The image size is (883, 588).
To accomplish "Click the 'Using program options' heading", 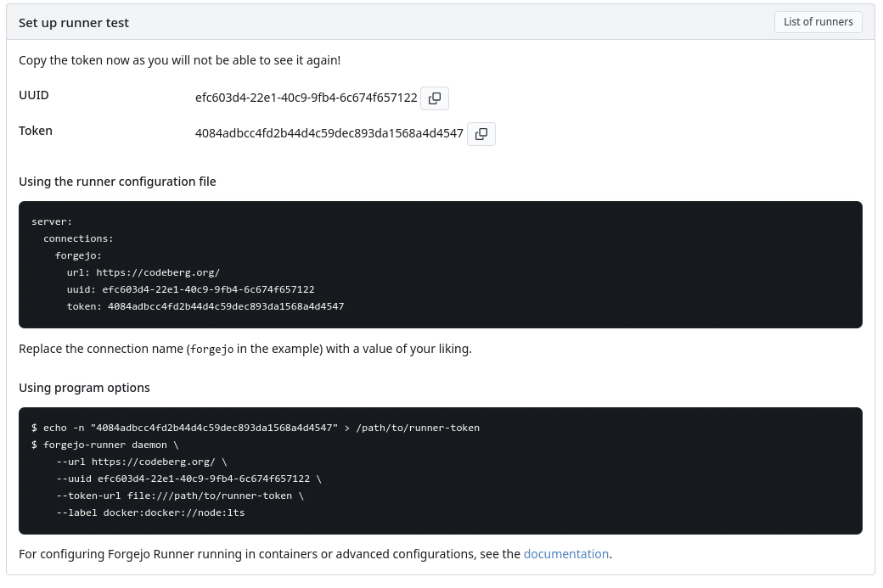I will [84, 388].
